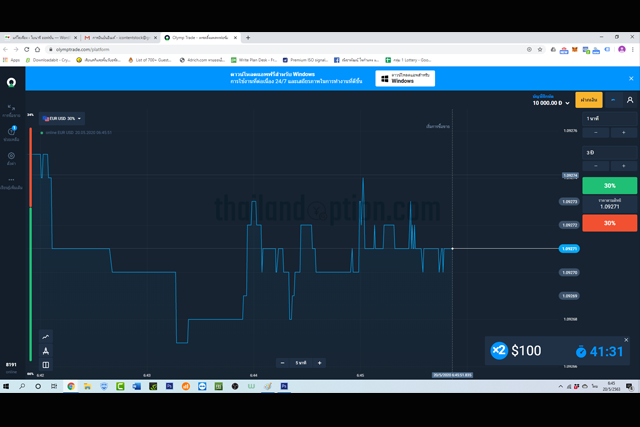Open the user profile icon
This screenshot has width=640, height=427.
pyautogui.click(x=630, y=100)
